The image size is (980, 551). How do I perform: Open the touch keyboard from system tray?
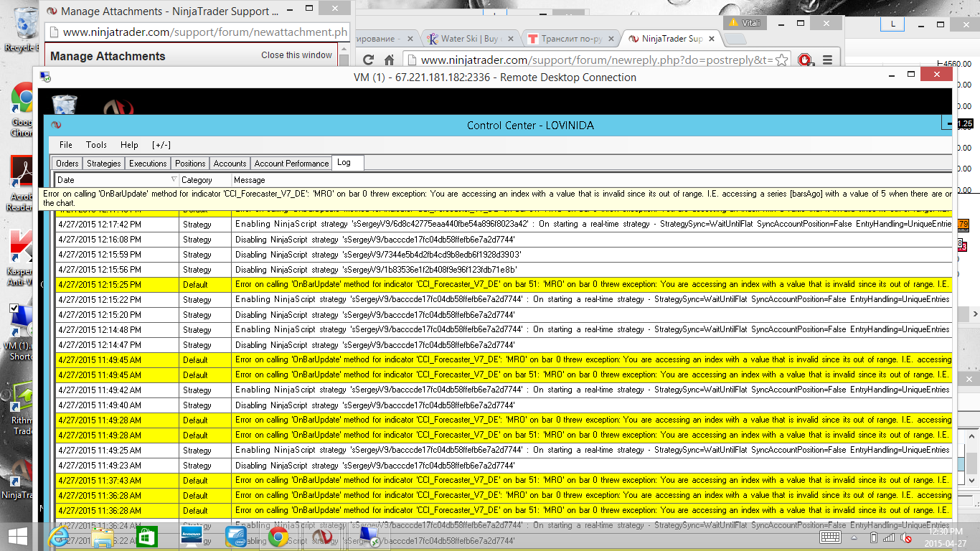click(830, 537)
